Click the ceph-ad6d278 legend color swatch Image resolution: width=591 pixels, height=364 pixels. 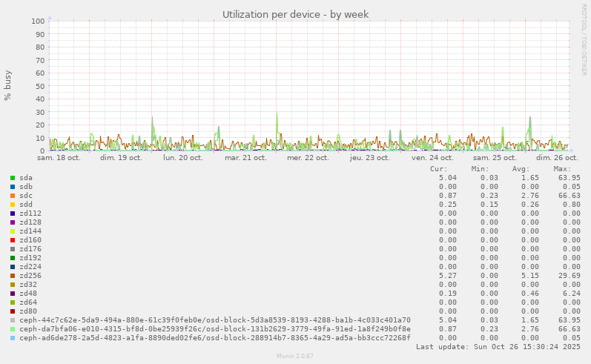coord(13,338)
